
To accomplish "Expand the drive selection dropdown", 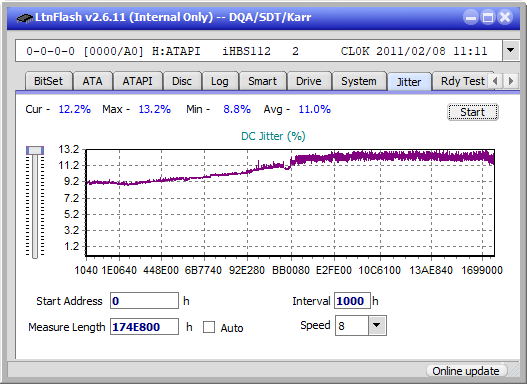I will pos(511,51).
